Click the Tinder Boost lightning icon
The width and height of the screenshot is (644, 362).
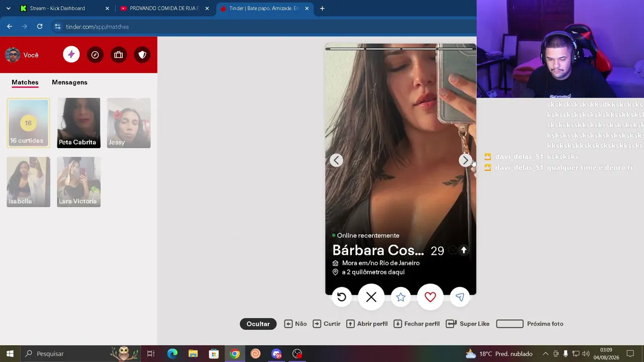pyautogui.click(x=71, y=55)
